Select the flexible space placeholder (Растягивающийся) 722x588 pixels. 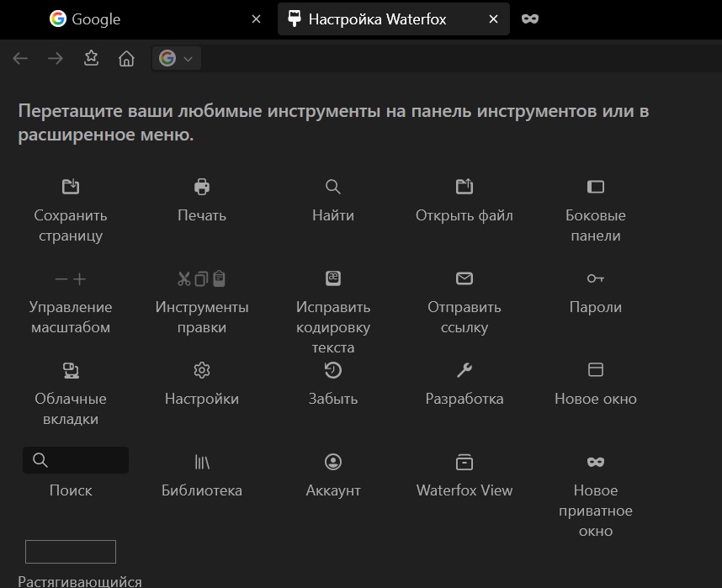tap(71, 552)
